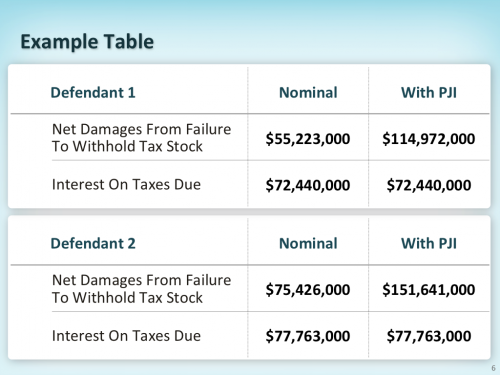Click Nominal header in Defendant 2 table

(308, 243)
